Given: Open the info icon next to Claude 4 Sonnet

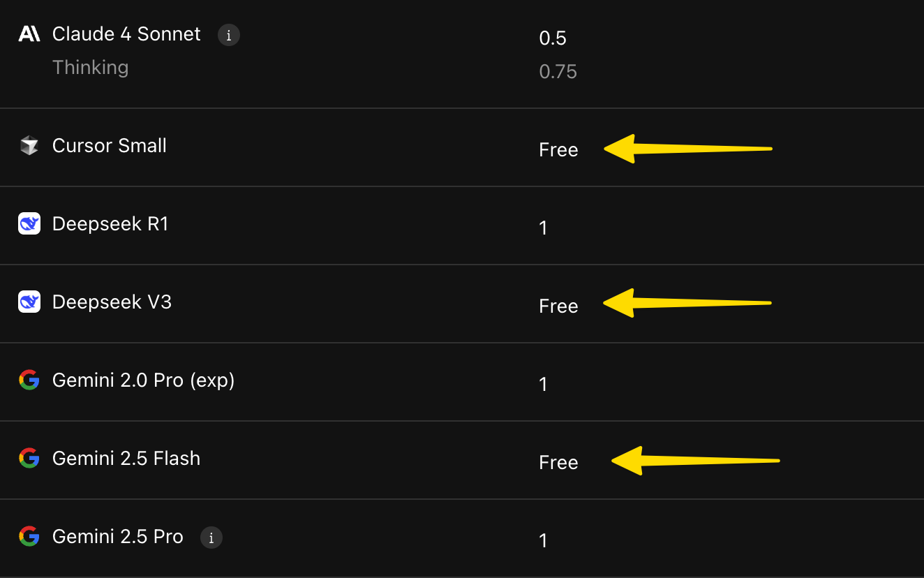Looking at the screenshot, I should (x=229, y=35).
